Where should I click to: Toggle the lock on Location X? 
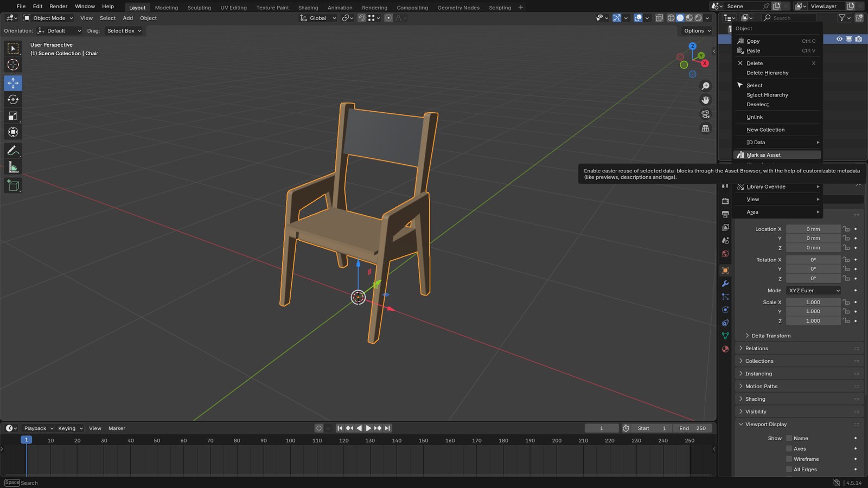[x=846, y=229]
